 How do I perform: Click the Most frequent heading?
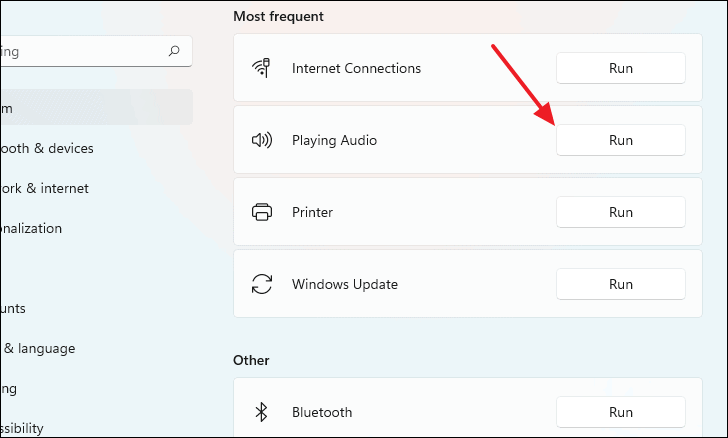[x=278, y=16]
